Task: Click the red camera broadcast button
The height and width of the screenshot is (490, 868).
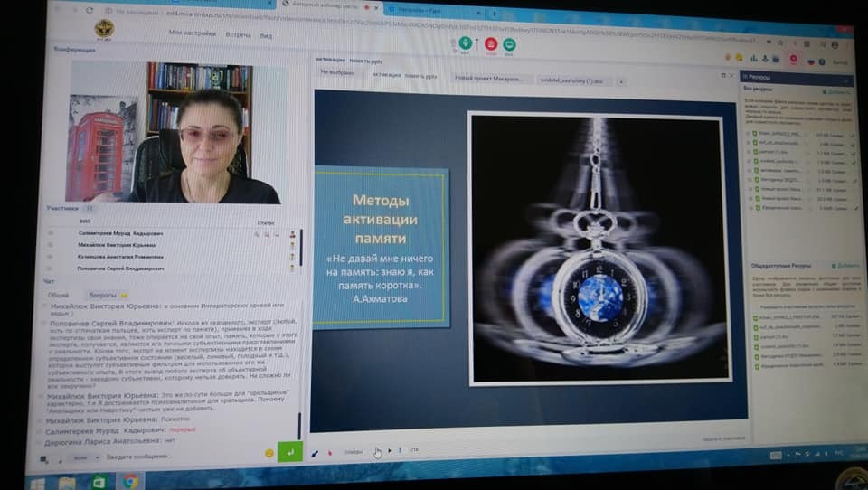Action: (x=490, y=43)
